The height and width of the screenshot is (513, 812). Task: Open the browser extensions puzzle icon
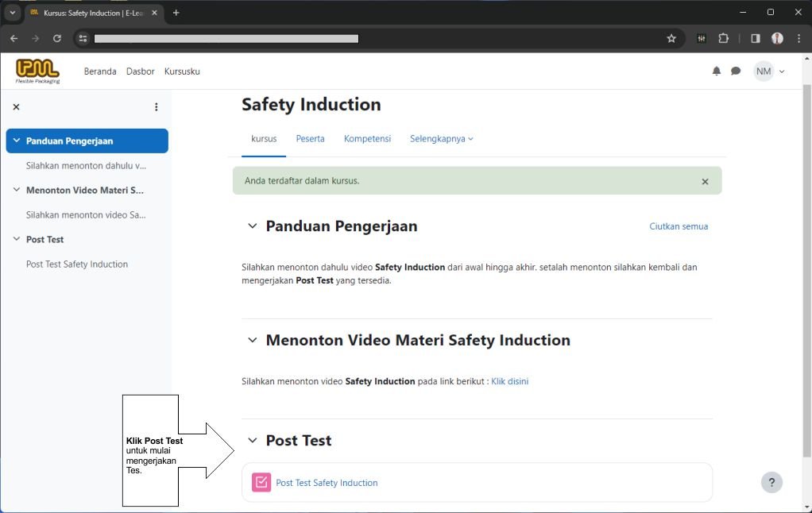[723, 38]
